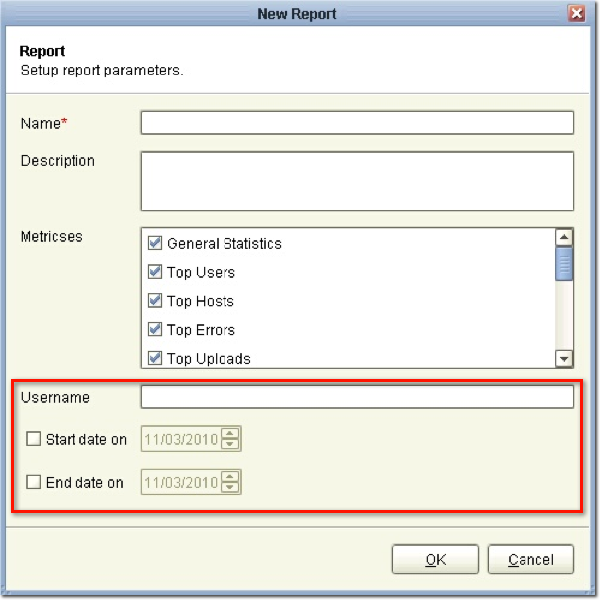
Task: Increment the start date spinner
Action: [x=231, y=434]
